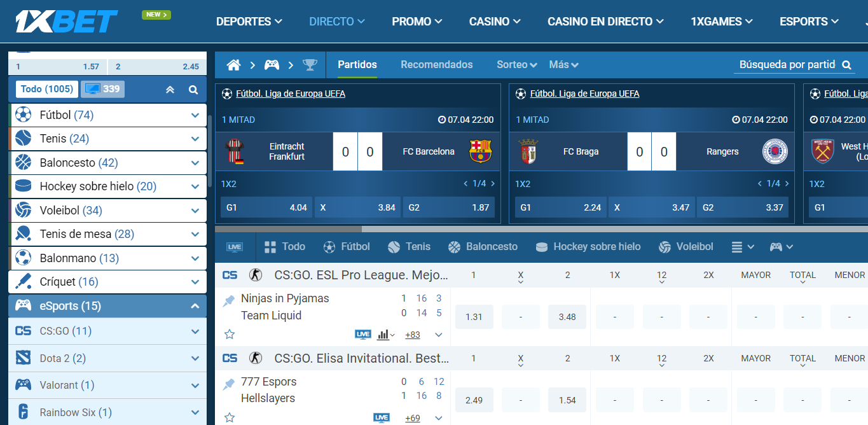Screen dimensions: 868x425
Task: Open the 1XGAMES menu
Action: (722, 22)
